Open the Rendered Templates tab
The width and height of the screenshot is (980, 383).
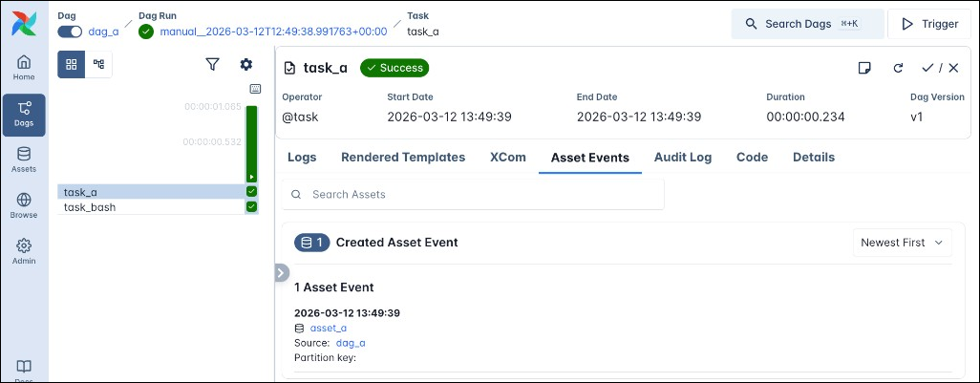(403, 158)
